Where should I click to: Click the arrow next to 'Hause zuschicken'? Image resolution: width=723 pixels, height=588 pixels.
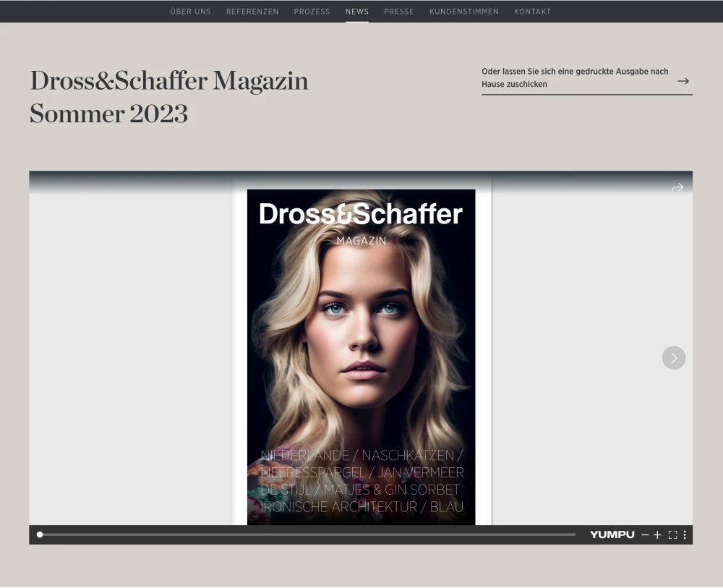pos(683,81)
